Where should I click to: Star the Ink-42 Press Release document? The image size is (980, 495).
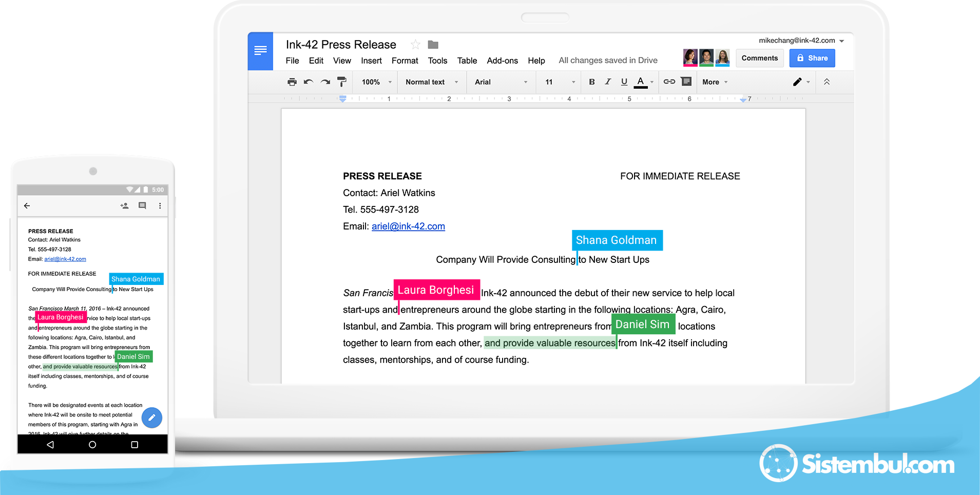point(415,45)
